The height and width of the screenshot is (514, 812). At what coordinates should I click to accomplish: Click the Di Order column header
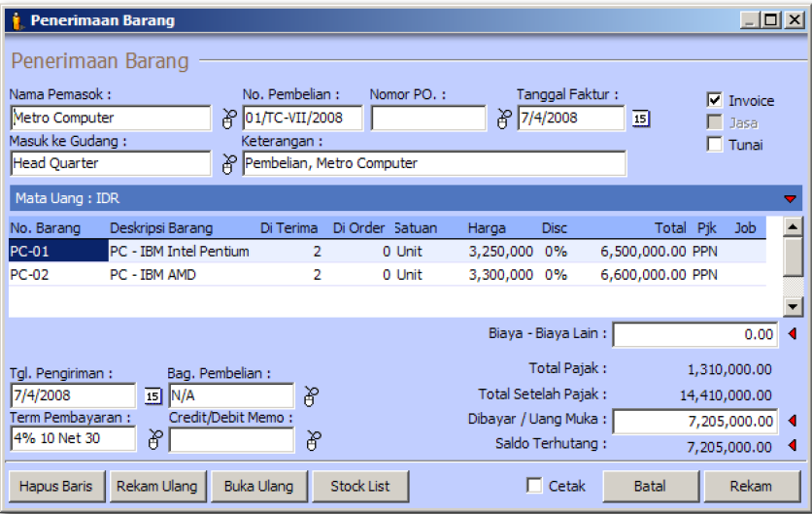coord(358,228)
